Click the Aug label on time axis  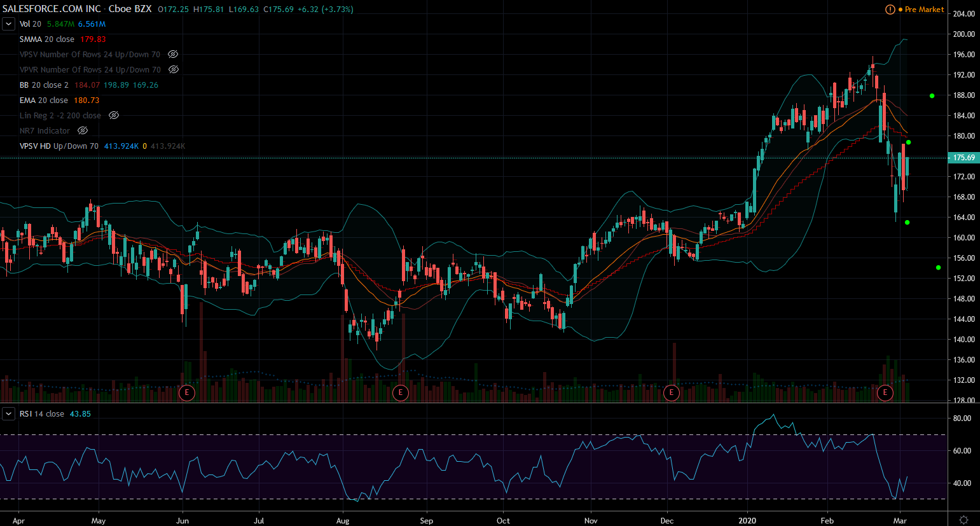(343, 521)
